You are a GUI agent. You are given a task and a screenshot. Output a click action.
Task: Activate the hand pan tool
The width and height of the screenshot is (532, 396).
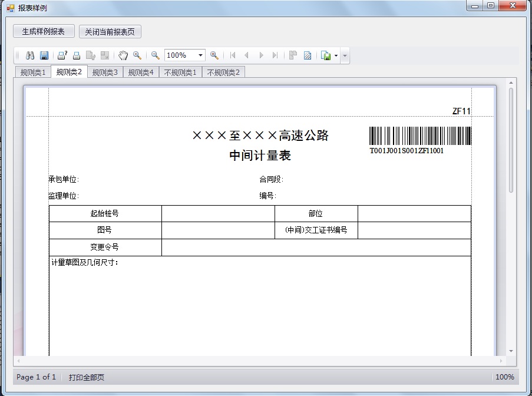123,55
